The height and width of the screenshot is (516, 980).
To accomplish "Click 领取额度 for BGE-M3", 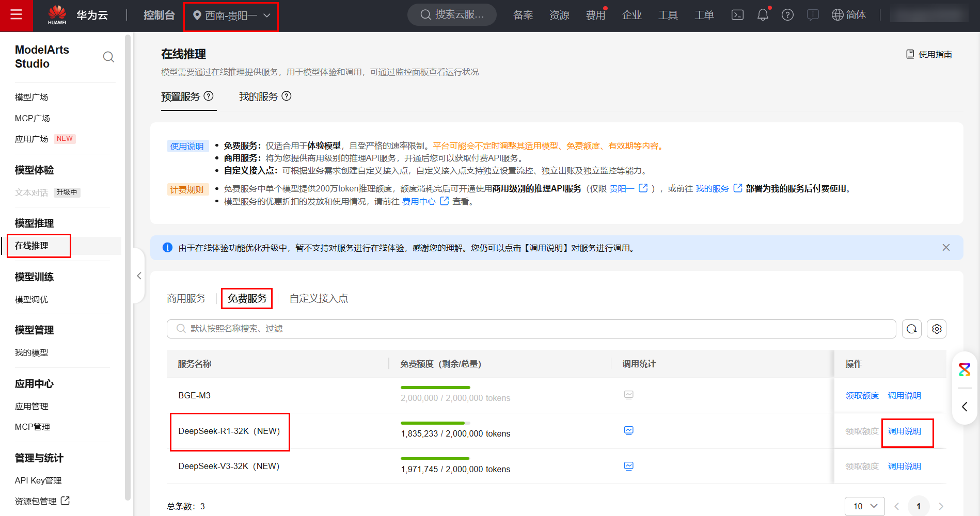I will click(x=862, y=395).
